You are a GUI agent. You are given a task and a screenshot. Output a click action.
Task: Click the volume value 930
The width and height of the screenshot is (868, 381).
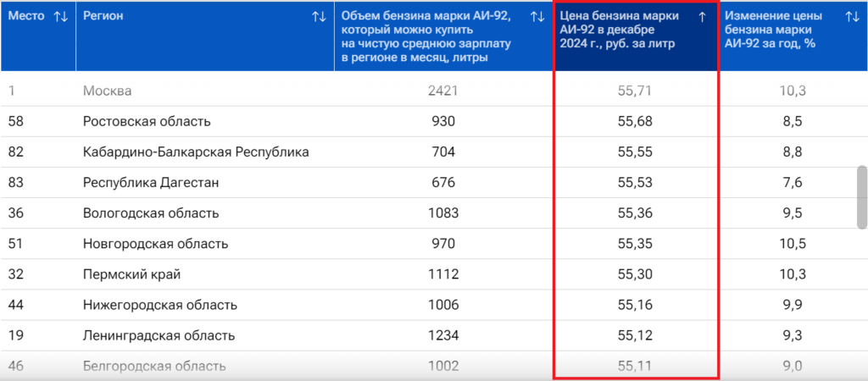coord(443,121)
